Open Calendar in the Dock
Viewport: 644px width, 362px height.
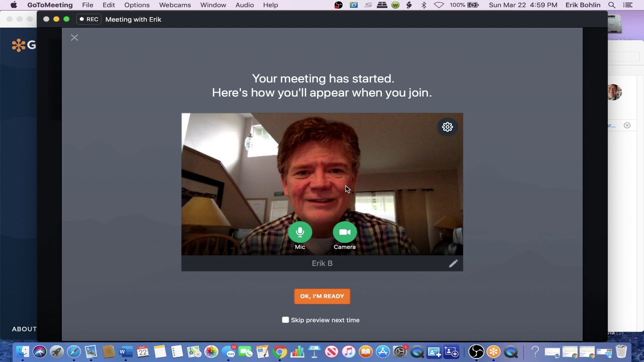[x=142, y=352]
